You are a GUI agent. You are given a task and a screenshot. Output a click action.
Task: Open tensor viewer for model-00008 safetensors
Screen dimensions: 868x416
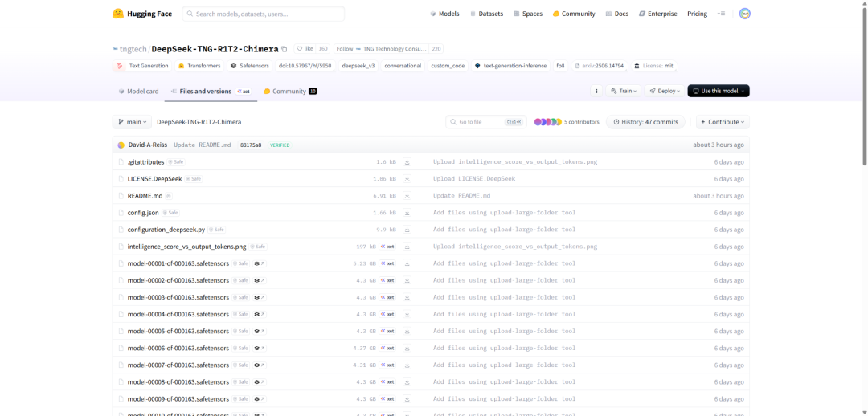coord(259,381)
